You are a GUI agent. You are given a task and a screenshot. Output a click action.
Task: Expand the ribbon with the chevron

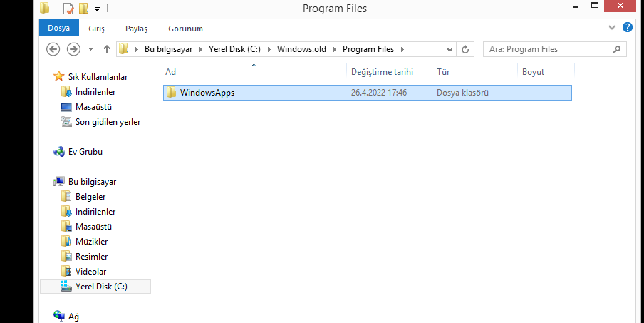coord(612,28)
